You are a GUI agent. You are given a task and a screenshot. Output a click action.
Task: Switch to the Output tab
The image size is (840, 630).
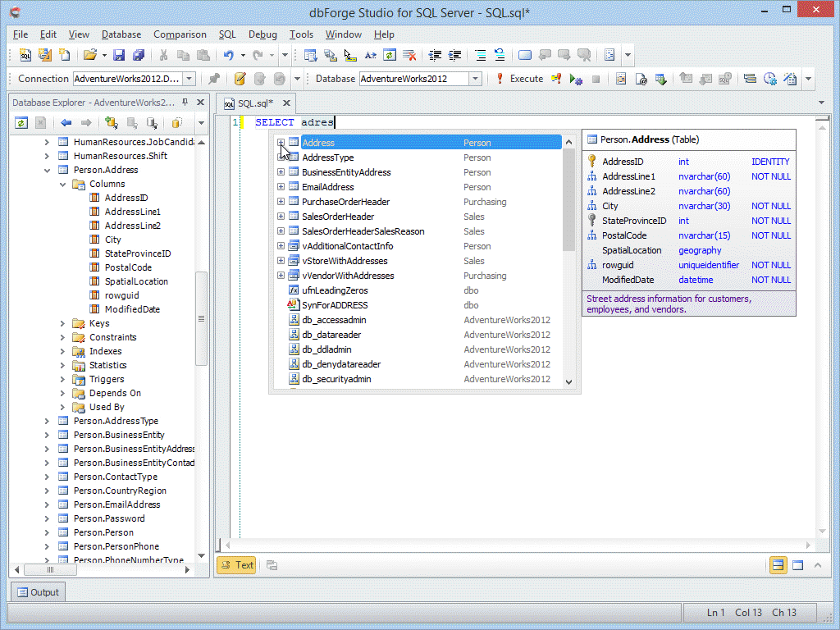37,592
